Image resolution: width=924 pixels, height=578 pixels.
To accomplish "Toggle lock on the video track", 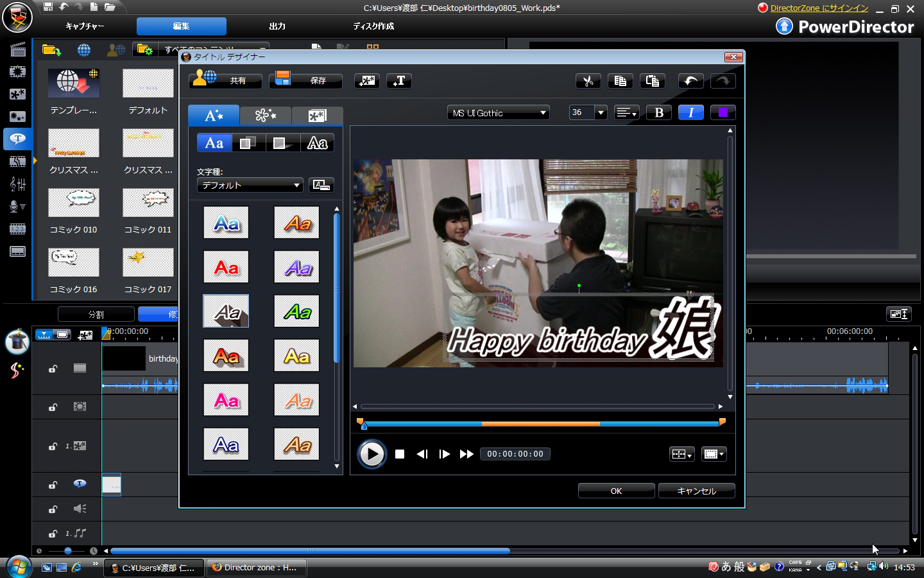I will [x=53, y=369].
